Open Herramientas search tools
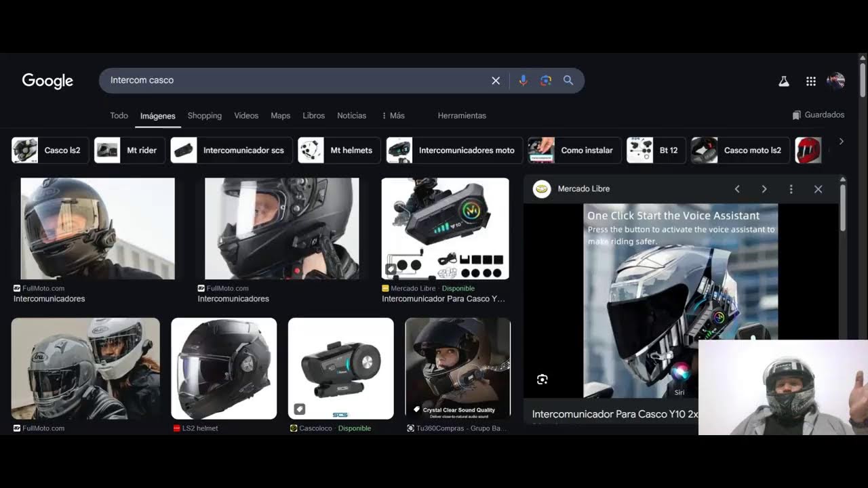868x488 pixels. click(462, 116)
